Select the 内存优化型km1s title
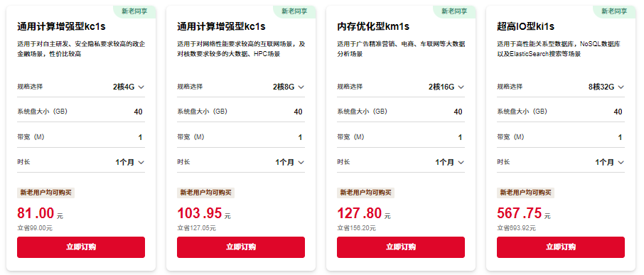644x275 pixels. tap(373, 27)
